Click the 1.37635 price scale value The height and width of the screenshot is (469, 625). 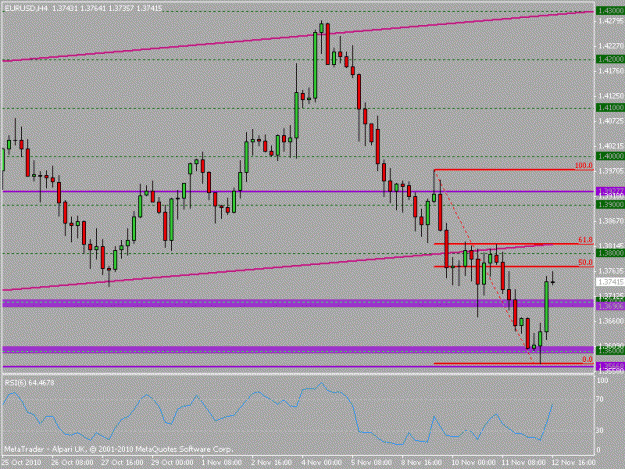tap(611, 271)
